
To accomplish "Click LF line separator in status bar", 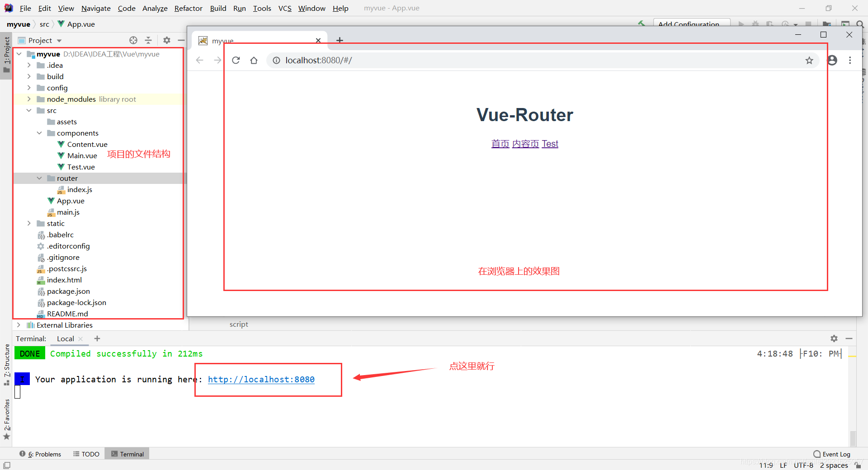I will [783, 465].
